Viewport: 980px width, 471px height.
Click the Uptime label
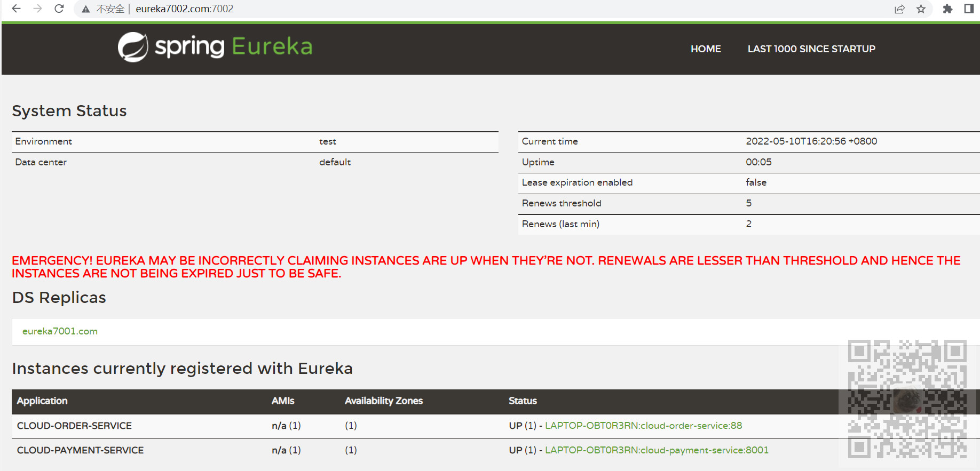pos(538,162)
